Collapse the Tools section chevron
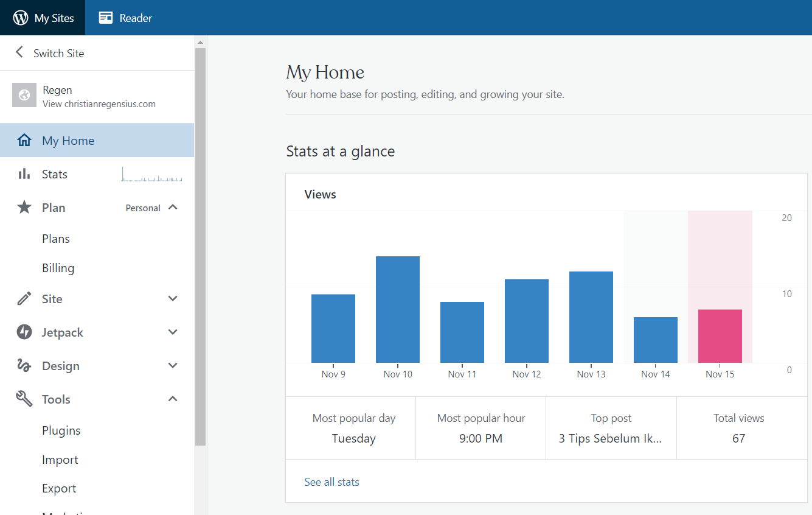812x515 pixels. coord(173,399)
